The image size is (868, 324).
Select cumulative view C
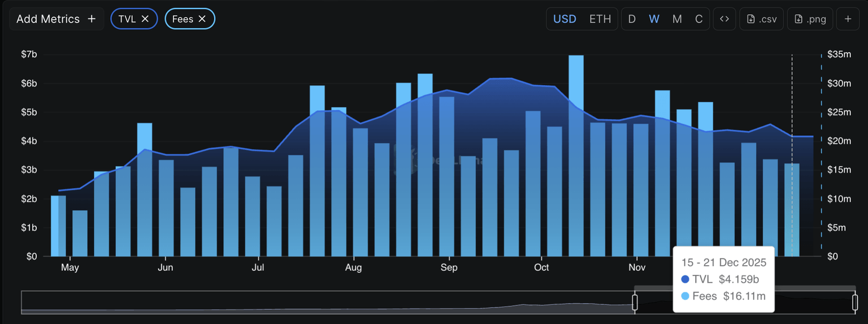tap(699, 19)
